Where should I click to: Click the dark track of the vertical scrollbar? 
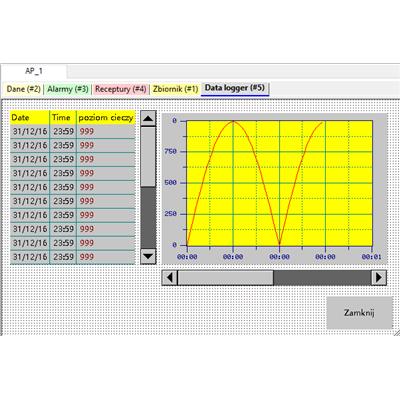coord(148,218)
